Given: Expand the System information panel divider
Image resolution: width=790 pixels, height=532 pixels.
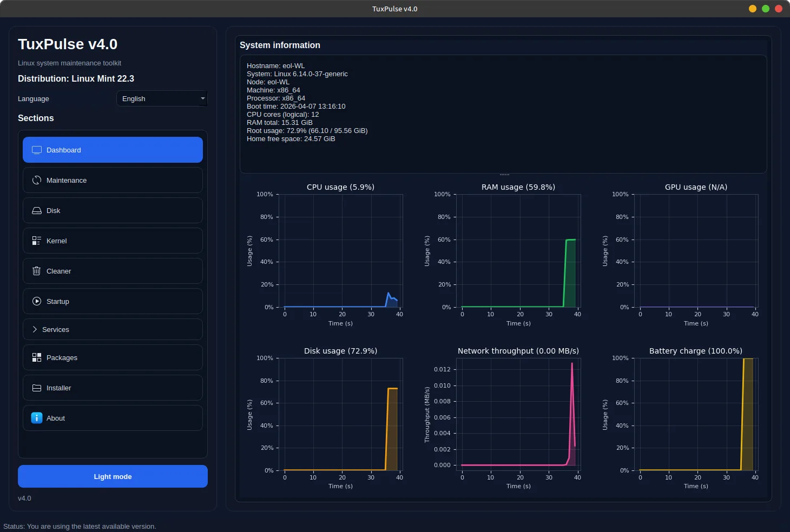Looking at the screenshot, I should (504, 174).
